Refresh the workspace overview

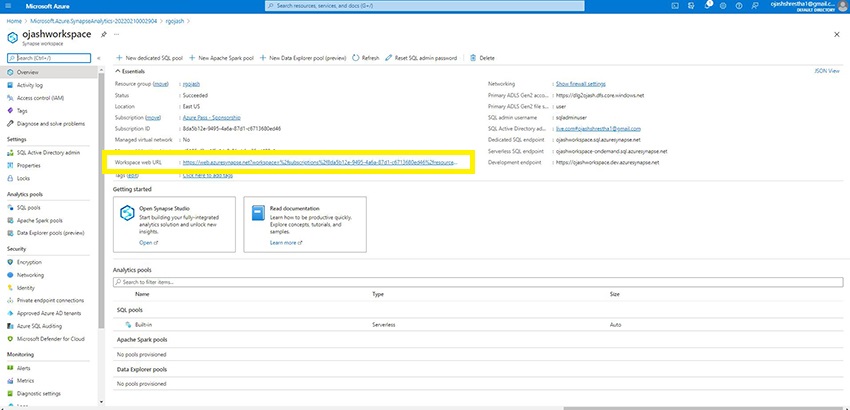pyautogui.click(x=366, y=58)
